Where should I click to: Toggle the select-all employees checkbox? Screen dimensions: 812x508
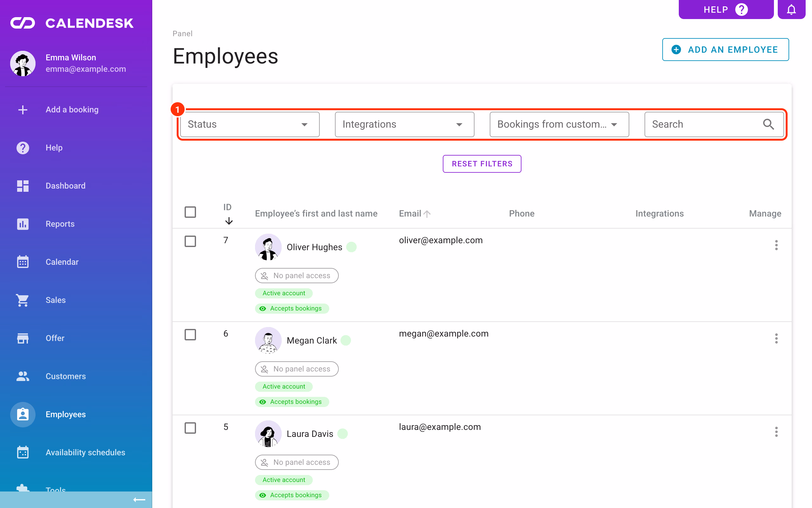(x=190, y=212)
